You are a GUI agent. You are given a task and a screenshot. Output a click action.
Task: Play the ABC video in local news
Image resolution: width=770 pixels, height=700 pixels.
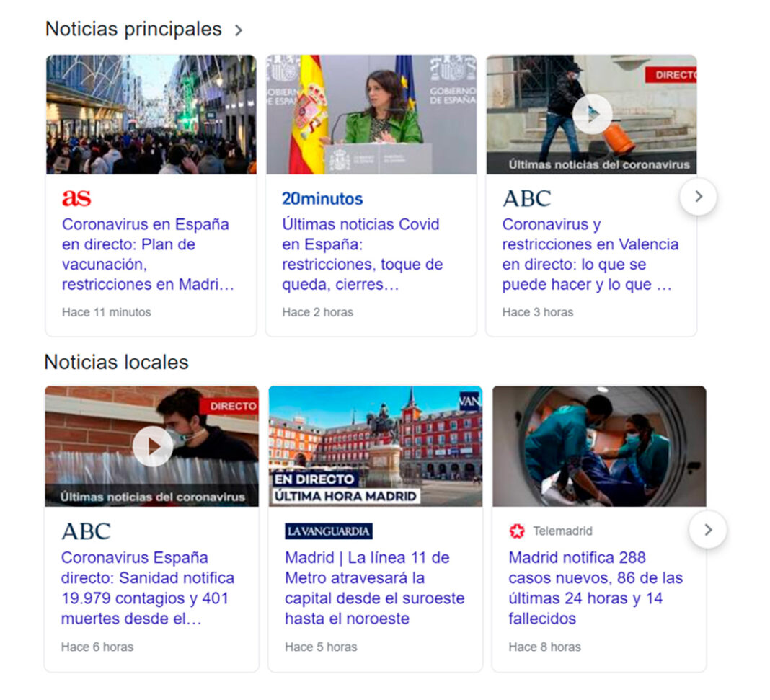(151, 446)
